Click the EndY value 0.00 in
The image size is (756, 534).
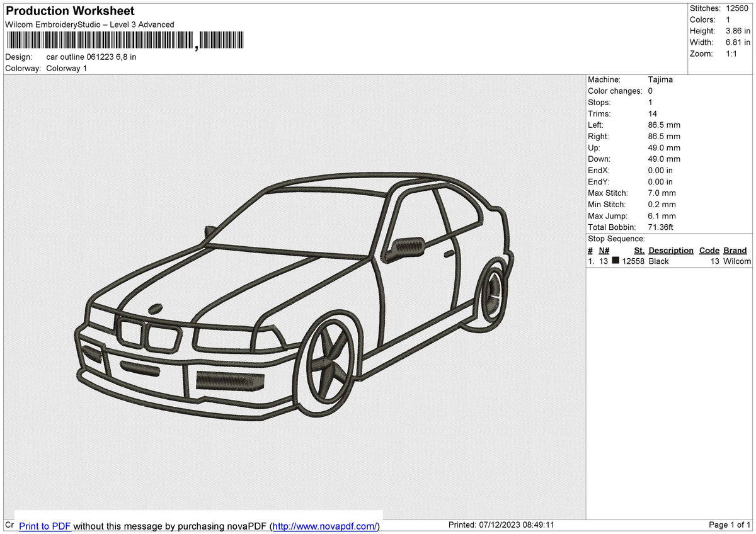[660, 181]
